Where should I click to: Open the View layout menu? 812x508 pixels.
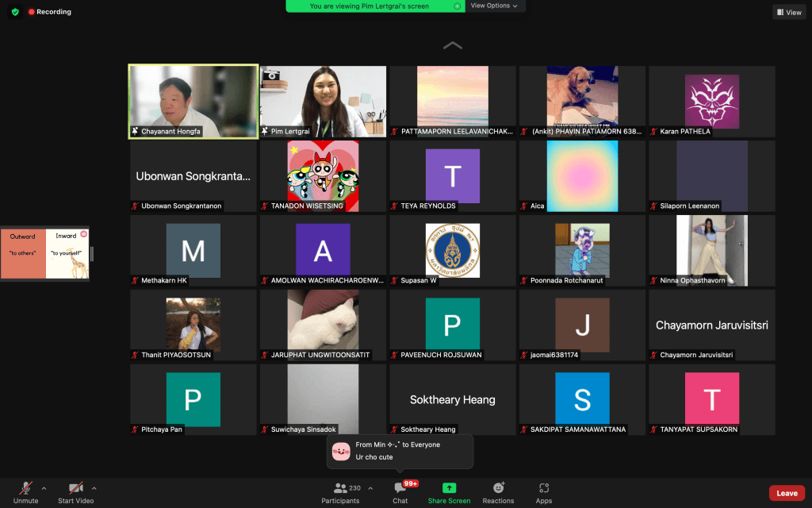click(789, 12)
